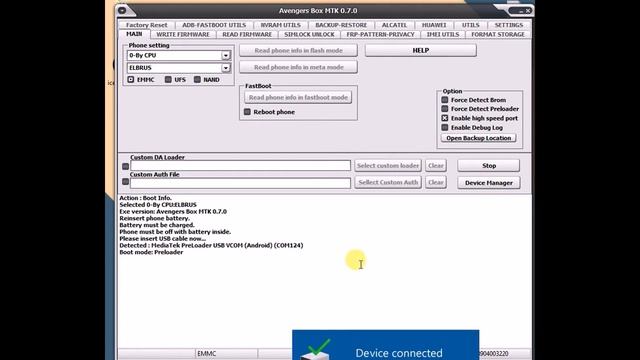The height and width of the screenshot is (360, 640).
Task: Open the ALCATEL tab
Action: click(x=394, y=25)
